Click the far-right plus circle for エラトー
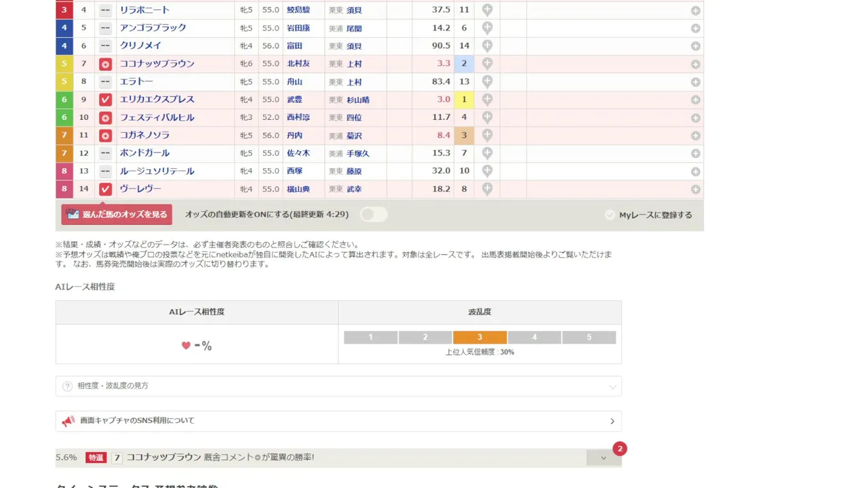Viewport: 868px width, 488px height. click(x=696, y=82)
